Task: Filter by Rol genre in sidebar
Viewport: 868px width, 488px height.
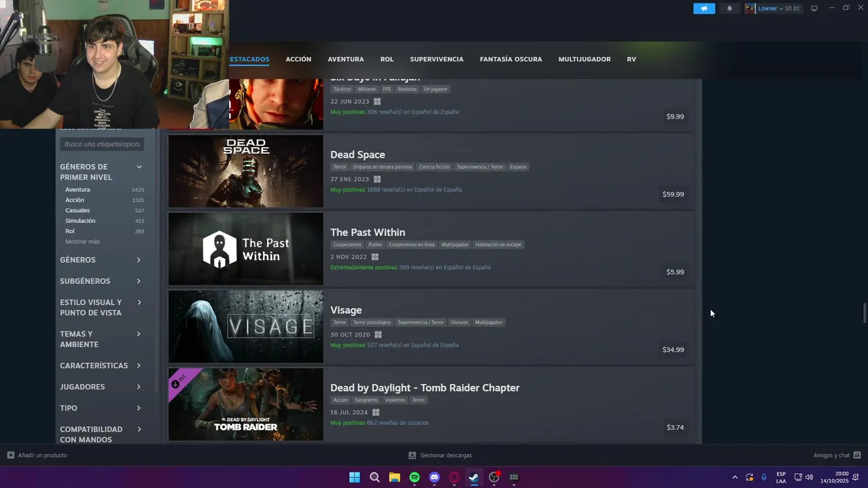Action: point(70,231)
